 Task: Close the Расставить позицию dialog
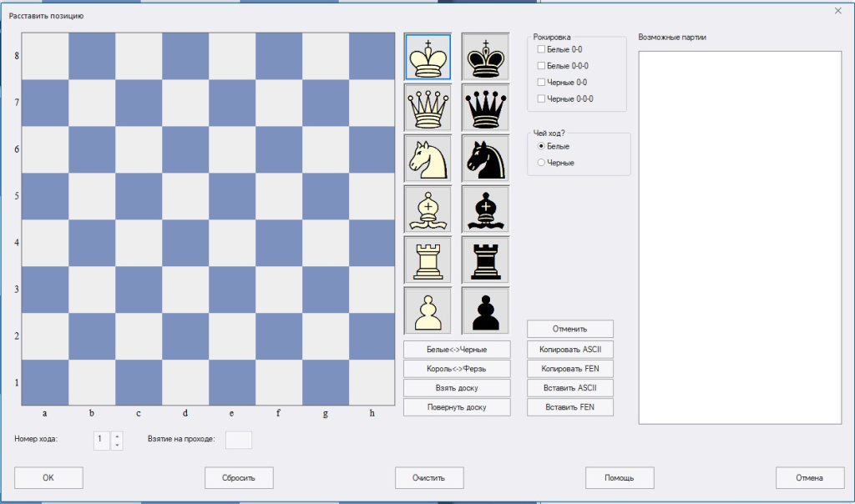(x=838, y=11)
